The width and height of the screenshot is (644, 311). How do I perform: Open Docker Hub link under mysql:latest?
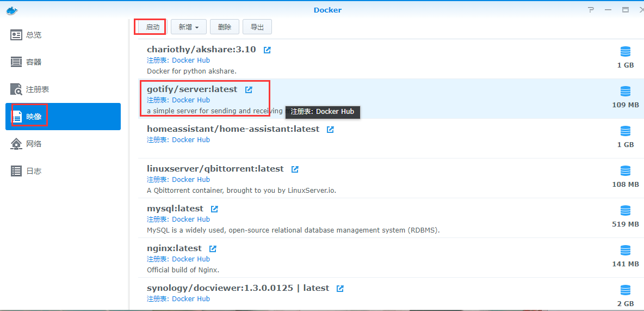(x=190, y=219)
